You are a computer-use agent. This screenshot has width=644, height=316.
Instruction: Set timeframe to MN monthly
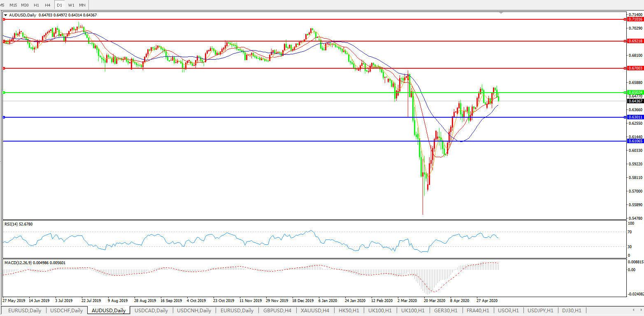82,5
